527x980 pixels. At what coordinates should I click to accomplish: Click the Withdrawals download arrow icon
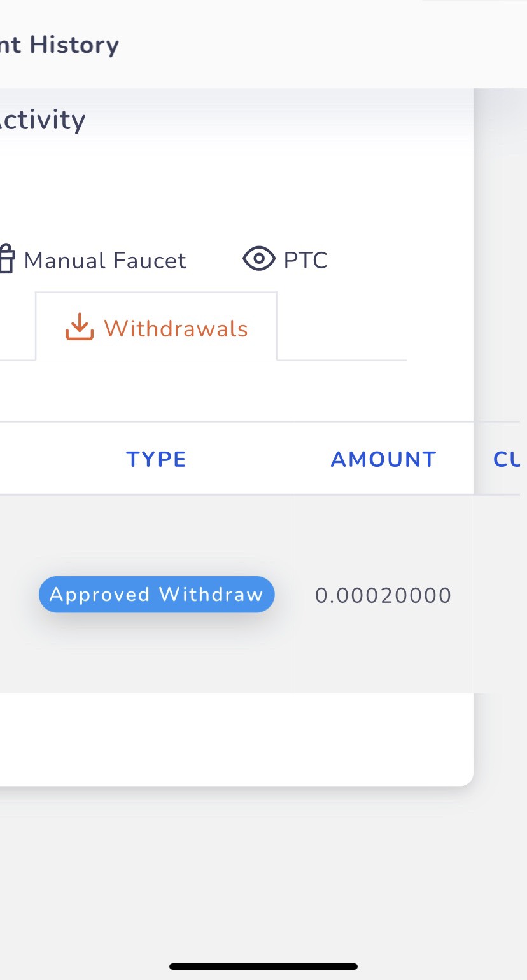(79, 328)
